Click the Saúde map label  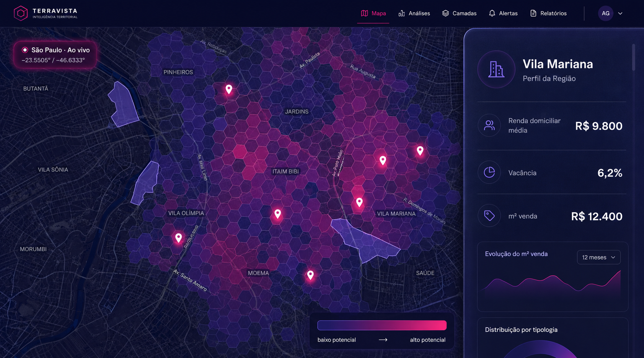pos(425,273)
